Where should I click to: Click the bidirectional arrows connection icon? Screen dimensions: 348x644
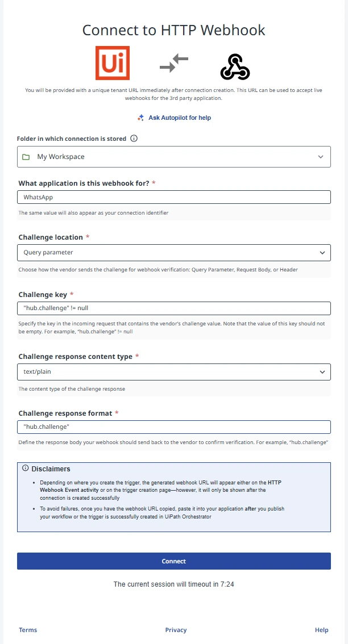pyautogui.click(x=174, y=63)
